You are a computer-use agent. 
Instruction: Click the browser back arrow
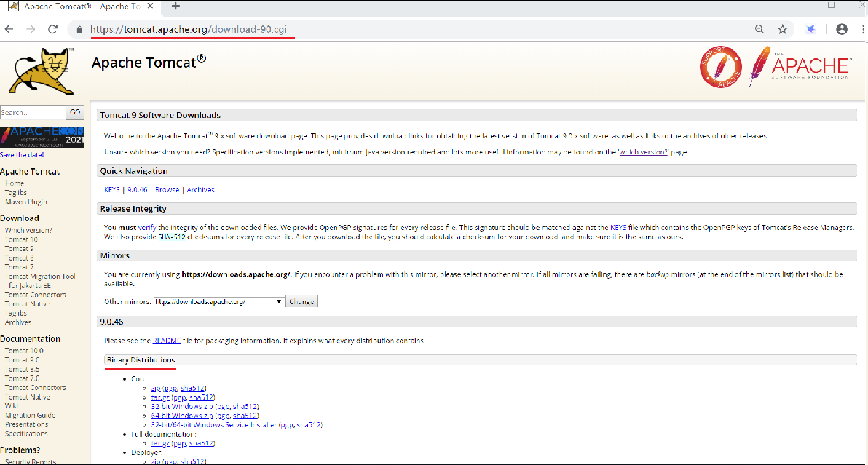click(9, 29)
